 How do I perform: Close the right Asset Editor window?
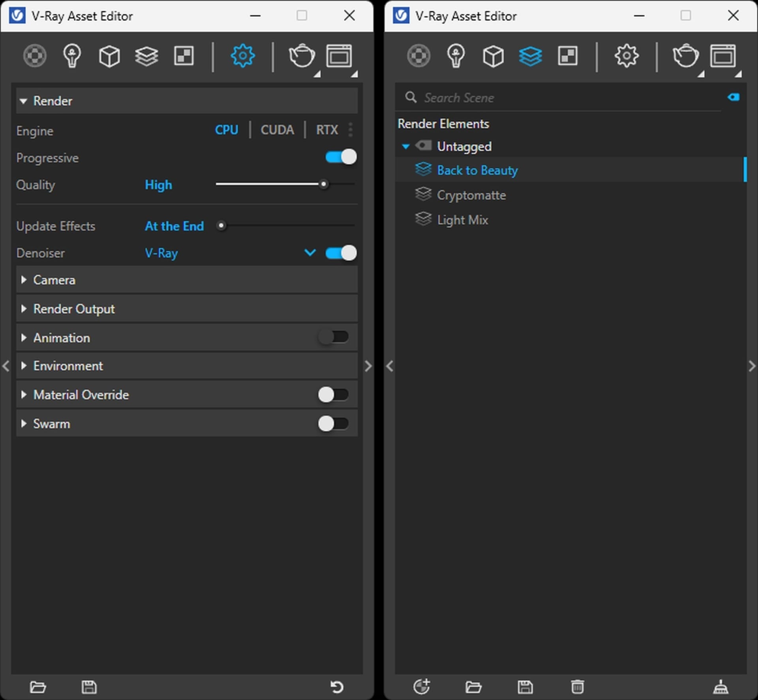pos(733,16)
